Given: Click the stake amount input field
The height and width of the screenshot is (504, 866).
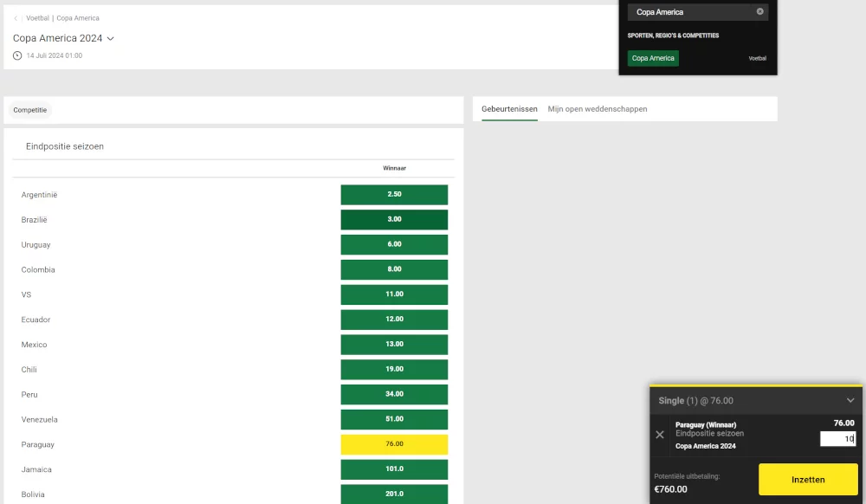Looking at the screenshot, I should (837, 439).
